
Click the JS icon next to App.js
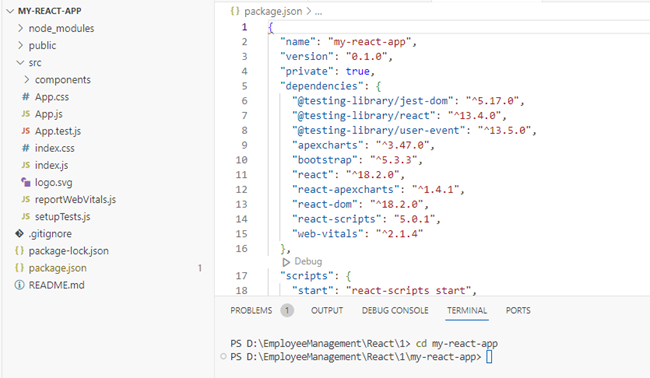point(26,114)
